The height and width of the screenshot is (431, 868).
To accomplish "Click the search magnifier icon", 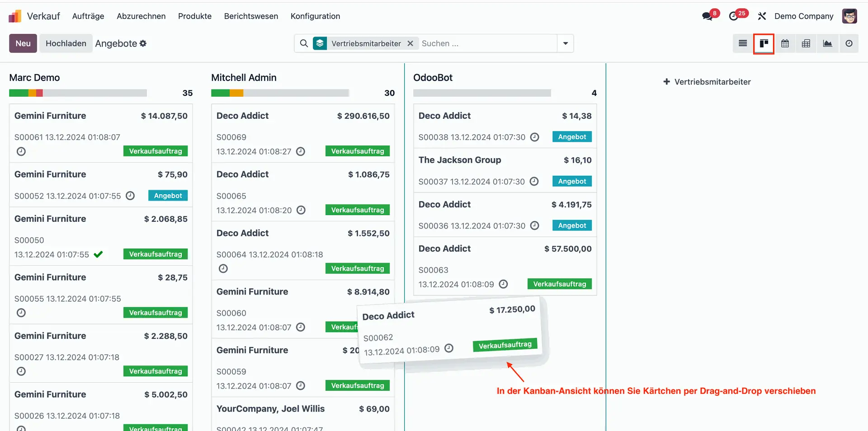I will [304, 43].
